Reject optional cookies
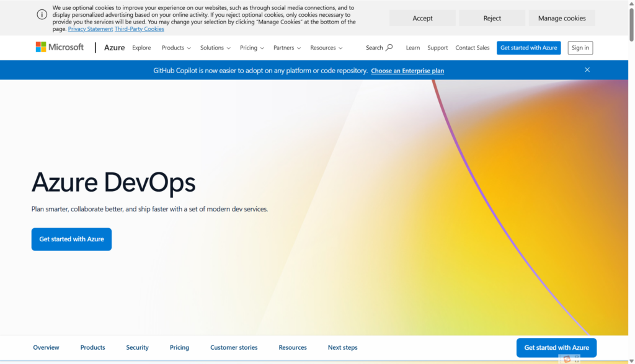635x364 pixels. (492, 18)
